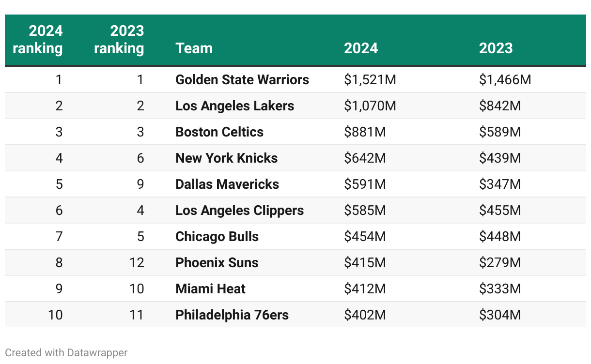This screenshot has width=591, height=364.
Task: Select the Miami Heat team name
Action: click(x=210, y=289)
